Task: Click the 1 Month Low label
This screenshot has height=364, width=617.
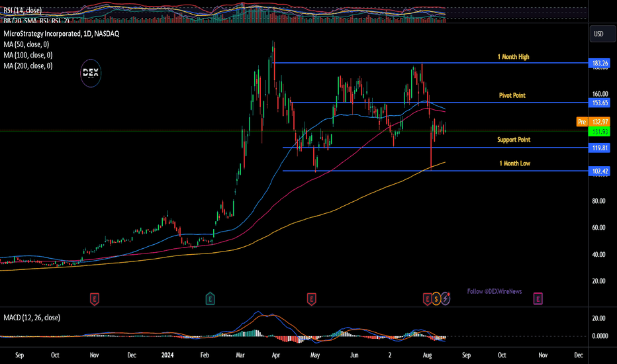Action: 514,163
